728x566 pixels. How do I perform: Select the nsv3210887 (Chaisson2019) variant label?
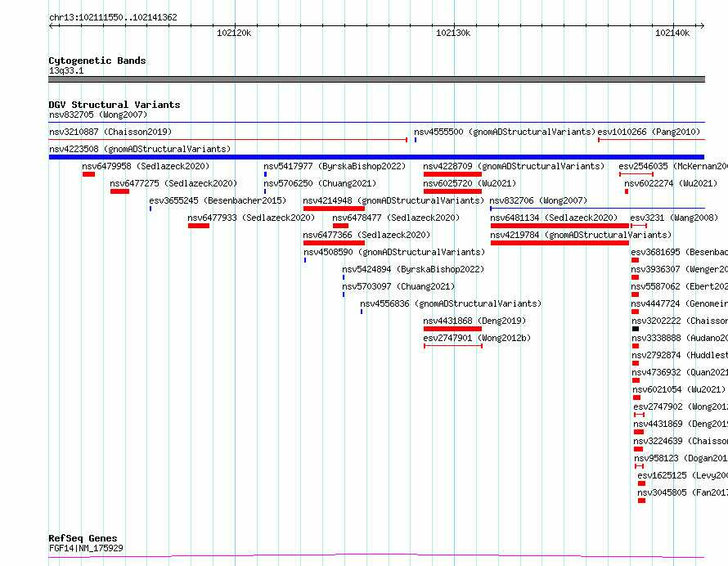pos(110,132)
